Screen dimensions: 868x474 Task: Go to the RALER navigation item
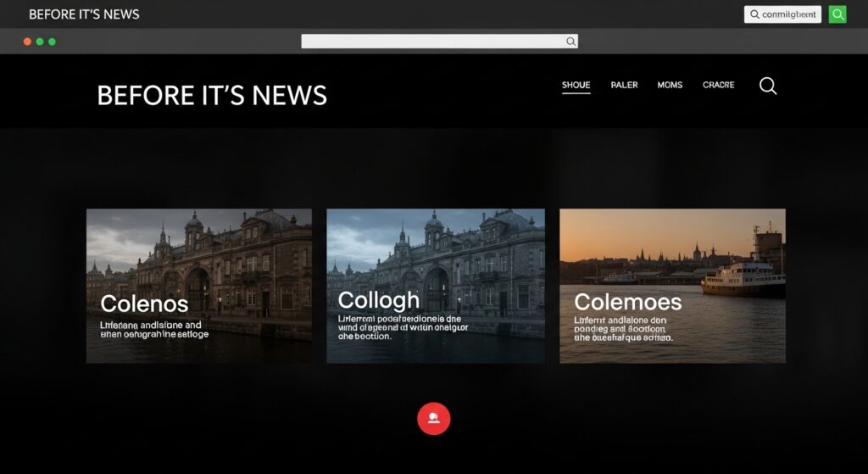pos(624,86)
